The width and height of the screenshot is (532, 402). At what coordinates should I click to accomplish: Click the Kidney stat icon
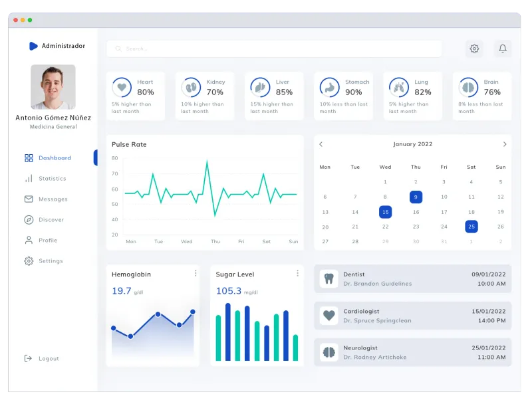(x=191, y=88)
